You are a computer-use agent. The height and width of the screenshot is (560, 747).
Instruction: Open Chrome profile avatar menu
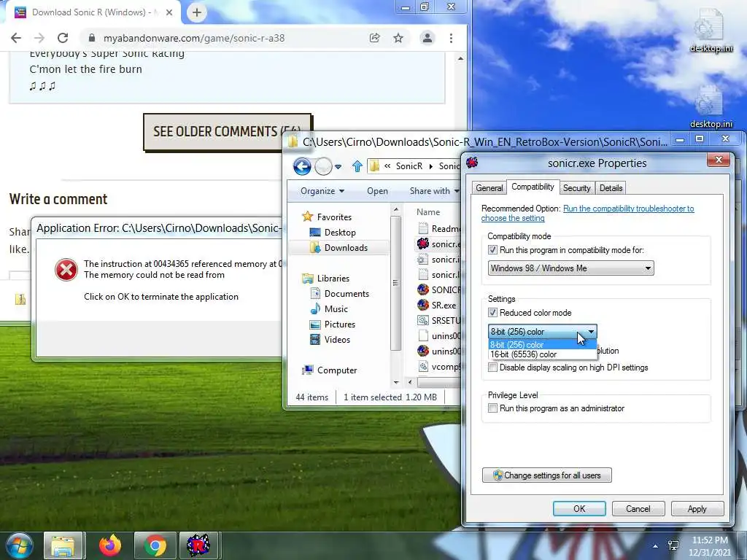point(427,38)
